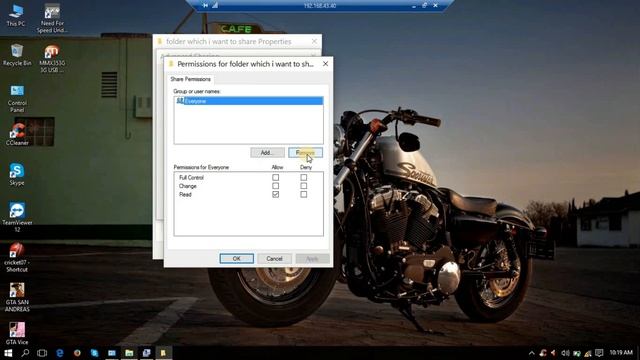Open the Windows Start menu
This screenshot has width=640, height=360.
click(8, 353)
